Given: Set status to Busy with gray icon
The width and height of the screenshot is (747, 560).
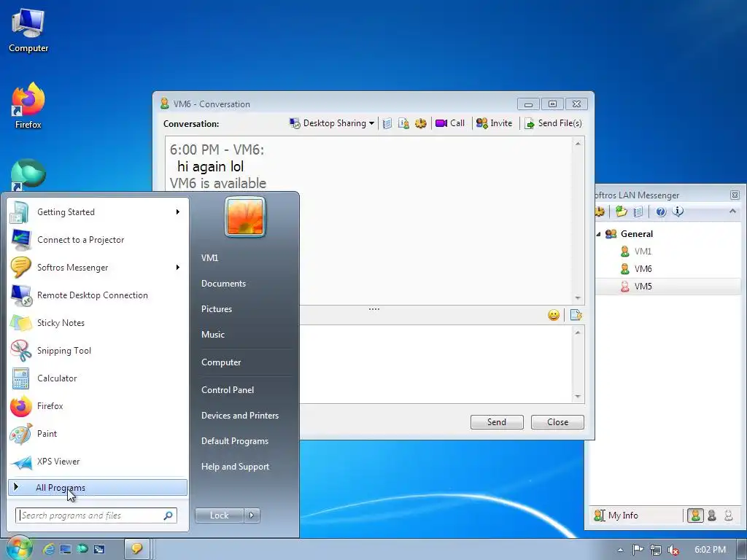Looking at the screenshot, I should pyautogui.click(x=712, y=516).
